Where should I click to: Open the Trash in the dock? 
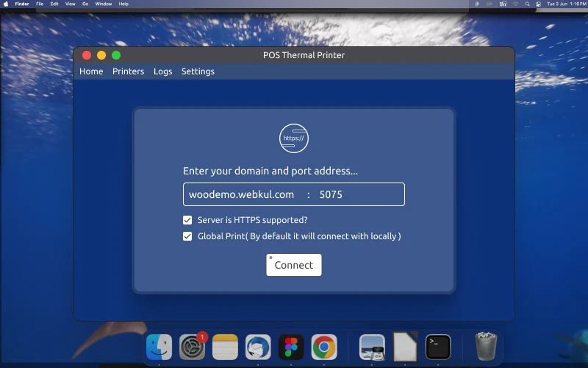click(x=486, y=346)
